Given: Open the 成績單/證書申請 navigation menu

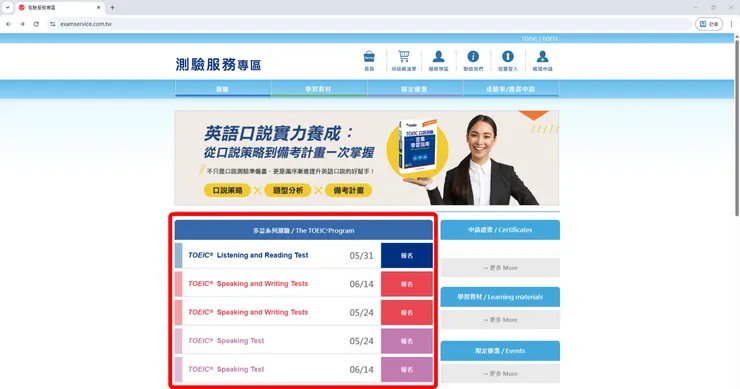Looking at the screenshot, I should tap(511, 89).
